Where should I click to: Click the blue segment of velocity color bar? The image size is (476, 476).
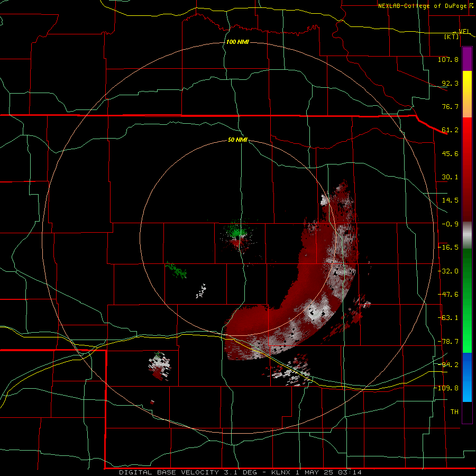point(467,377)
